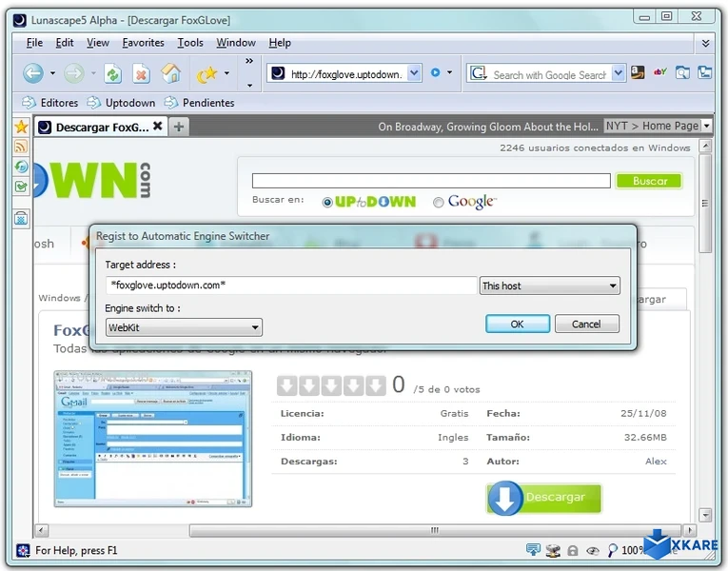Click the UptoDown page search field

coord(431,181)
